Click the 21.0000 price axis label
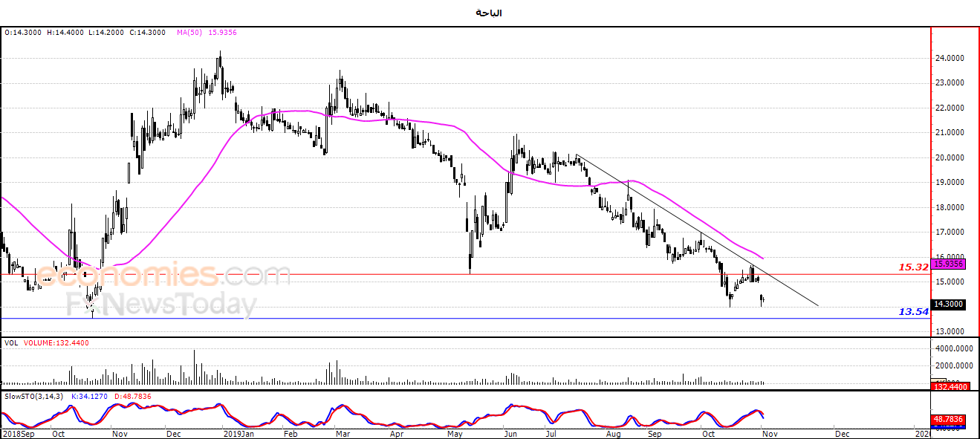Viewport: 980px width, 439px height. pyautogui.click(x=950, y=133)
